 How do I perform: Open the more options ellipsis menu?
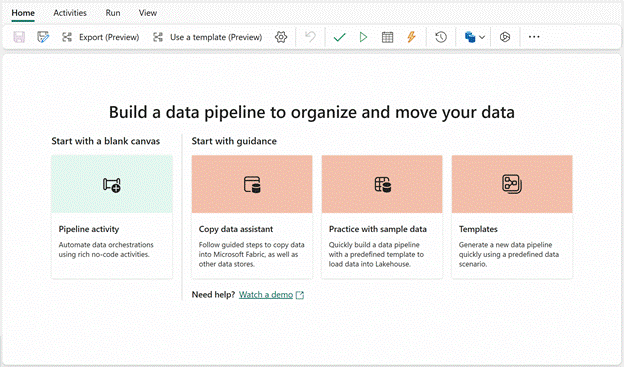pos(534,37)
